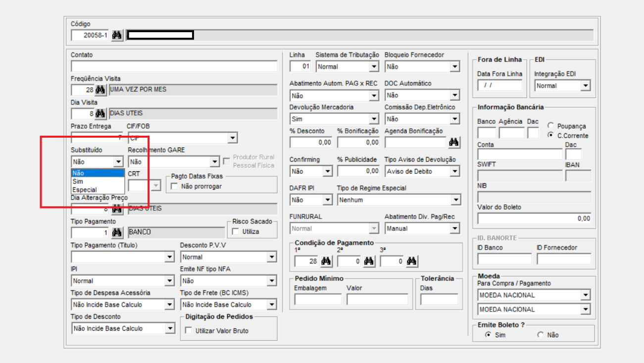Expand Tipo de Regime Especial dropdown
Screen dimensions: 644x363
pyautogui.click(x=456, y=200)
